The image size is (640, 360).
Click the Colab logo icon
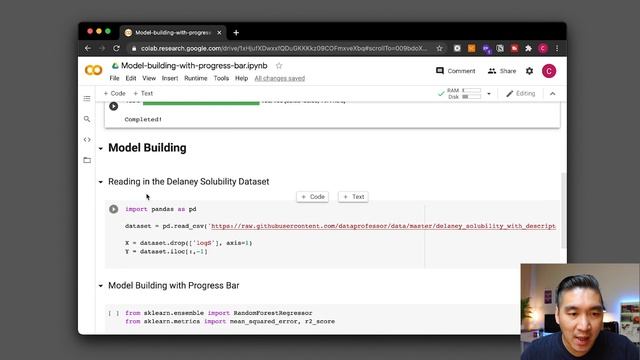[x=93, y=70]
